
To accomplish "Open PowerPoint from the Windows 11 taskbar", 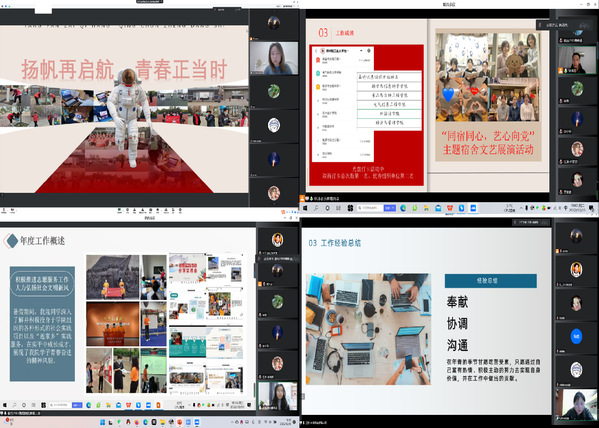I will click(180, 422).
